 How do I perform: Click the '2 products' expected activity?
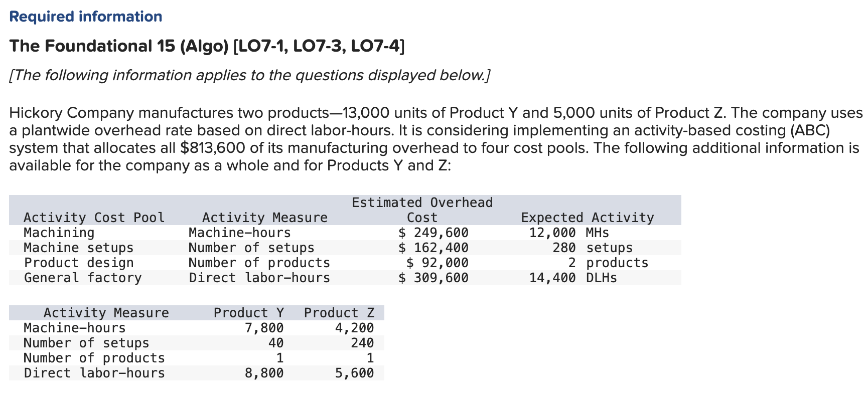[608, 263]
